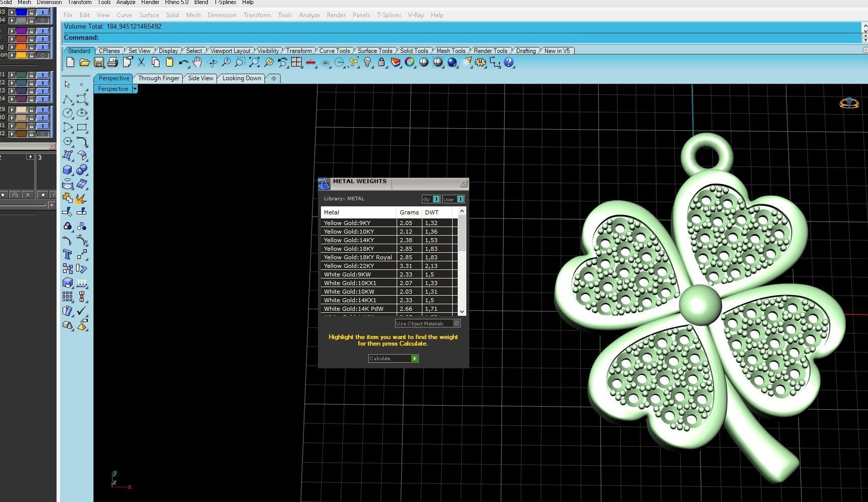Image resolution: width=868 pixels, height=502 pixels.
Task: Select the Polyline tool icon
Action: point(68,99)
